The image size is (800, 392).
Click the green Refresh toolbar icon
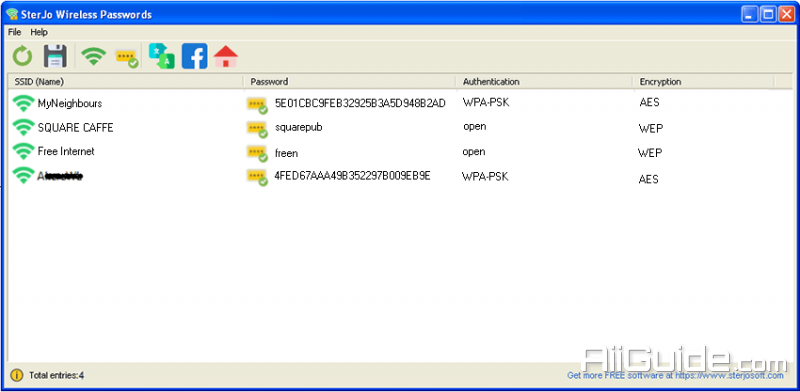(22, 56)
